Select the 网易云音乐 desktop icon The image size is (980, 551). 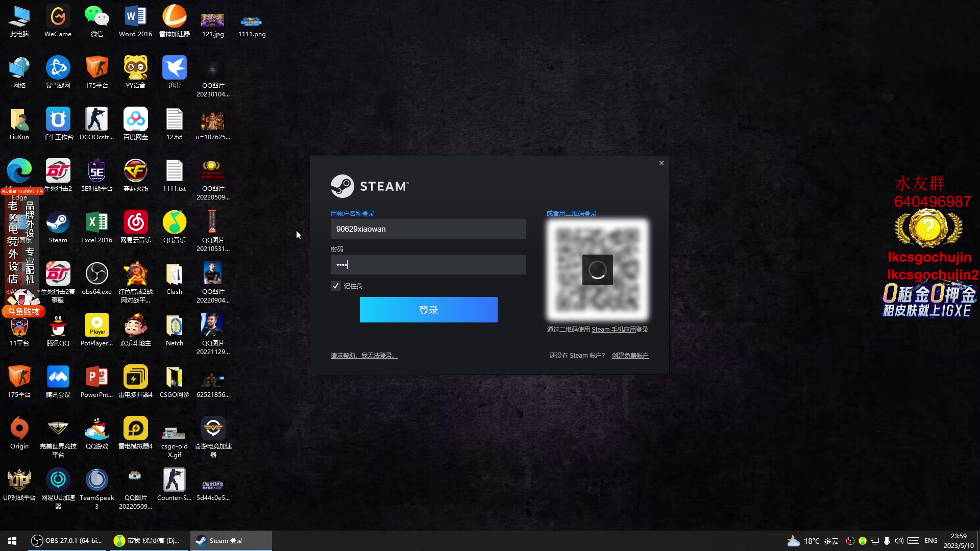click(x=135, y=228)
